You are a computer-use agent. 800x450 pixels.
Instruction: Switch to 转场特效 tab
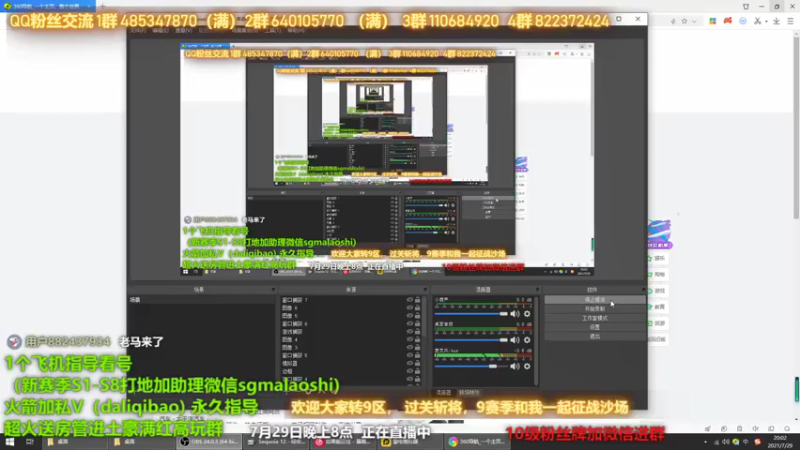[469, 392]
